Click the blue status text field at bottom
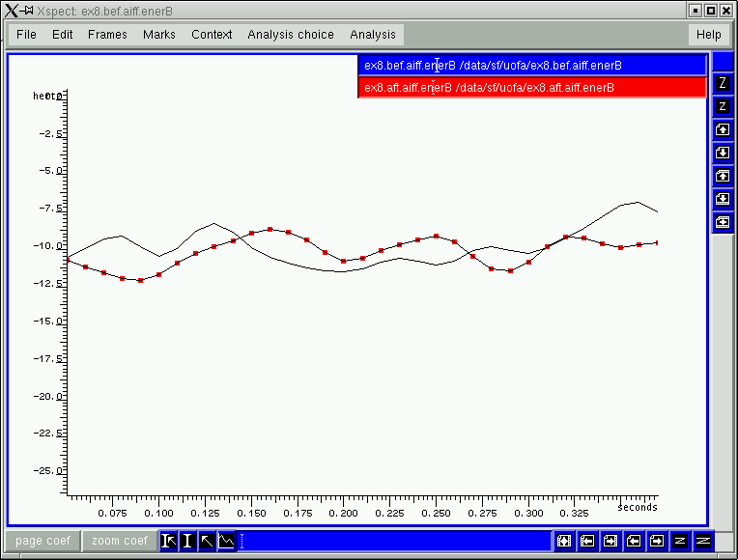 393,542
